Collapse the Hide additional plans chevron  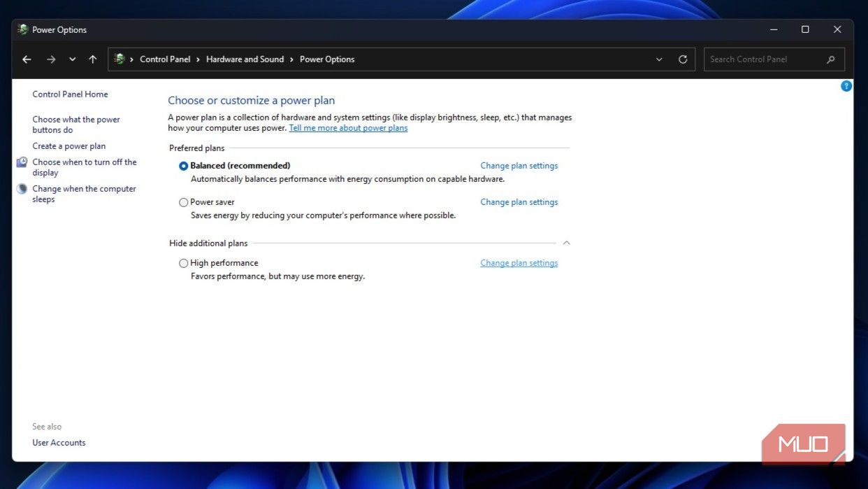567,243
